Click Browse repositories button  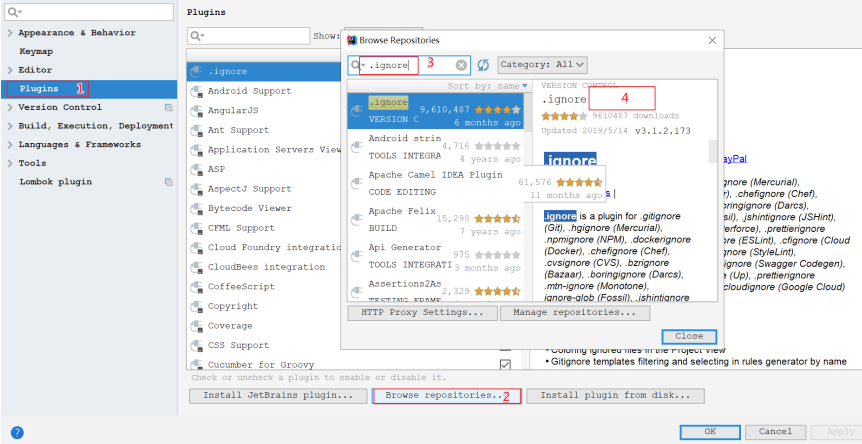tap(447, 396)
